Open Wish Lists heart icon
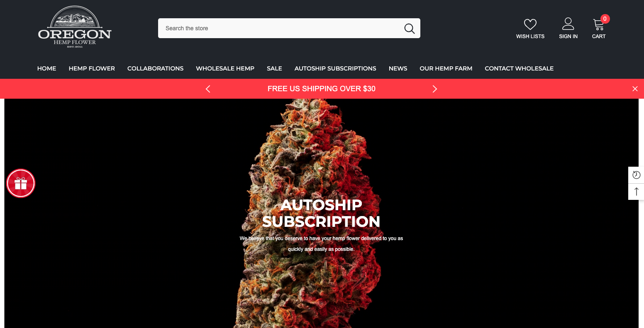Image resolution: width=644 pixels, height=328 pixels. (x=530, y=24)
